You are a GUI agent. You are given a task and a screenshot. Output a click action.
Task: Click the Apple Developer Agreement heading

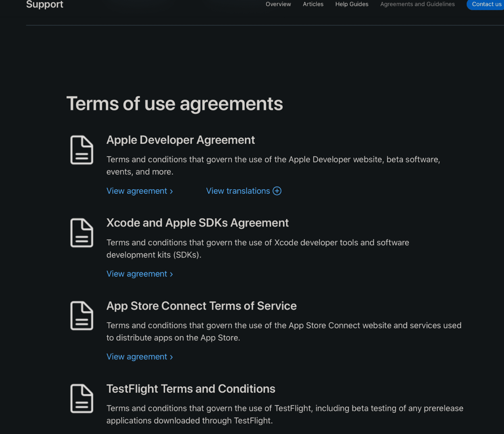click(x=181, y=140)
